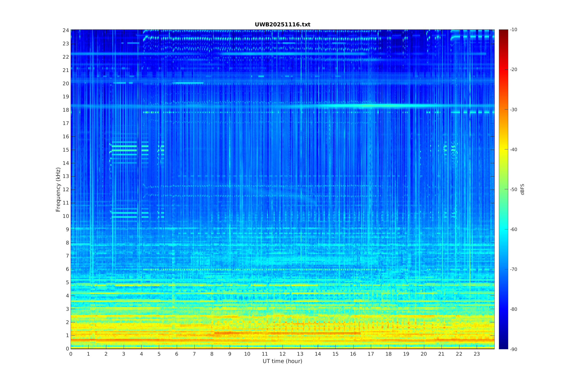Click the -50 colorbar tick label
The image size is (571, 392).
click(x=513, y=189)
